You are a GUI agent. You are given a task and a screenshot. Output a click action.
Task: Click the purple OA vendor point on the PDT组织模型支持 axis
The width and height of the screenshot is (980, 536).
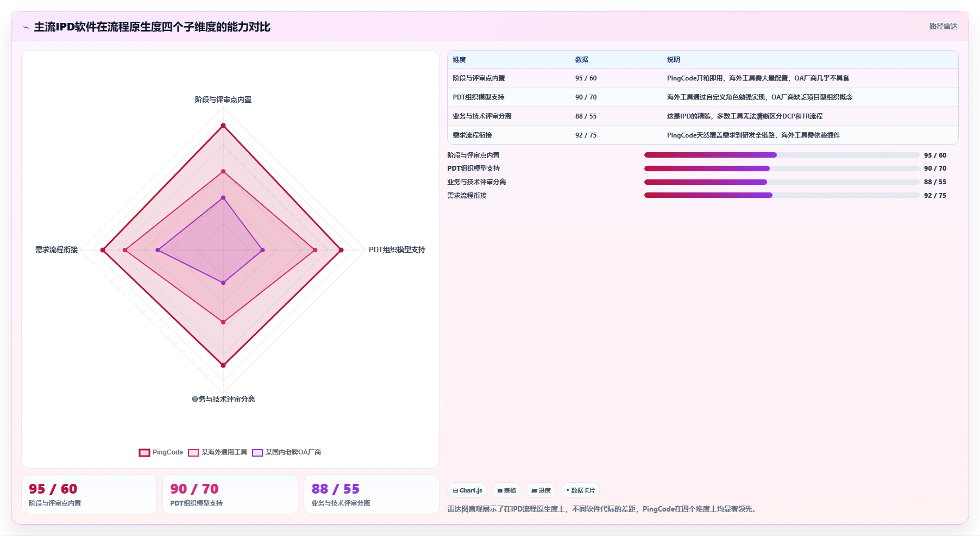262,250
